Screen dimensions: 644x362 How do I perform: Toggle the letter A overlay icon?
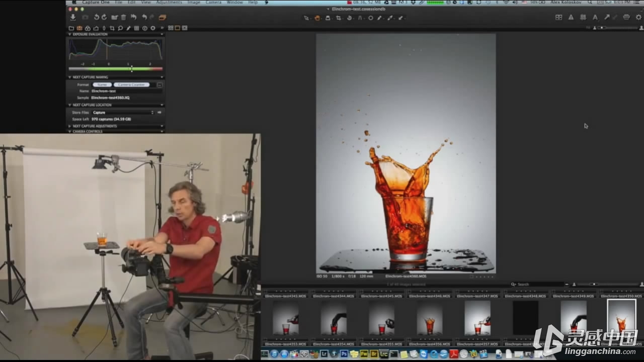pyautogui.click(x=595, y=17)
